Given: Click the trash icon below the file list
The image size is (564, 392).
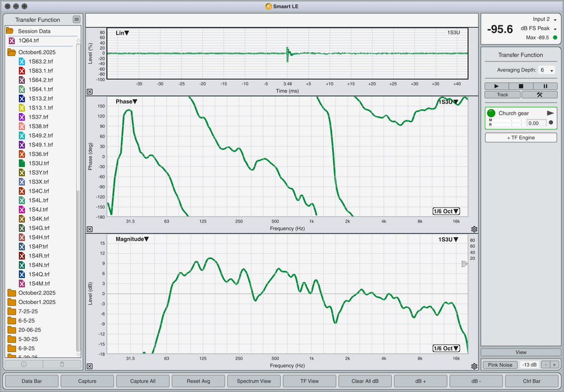Looking at the screenshot, I should pos(62,364).
